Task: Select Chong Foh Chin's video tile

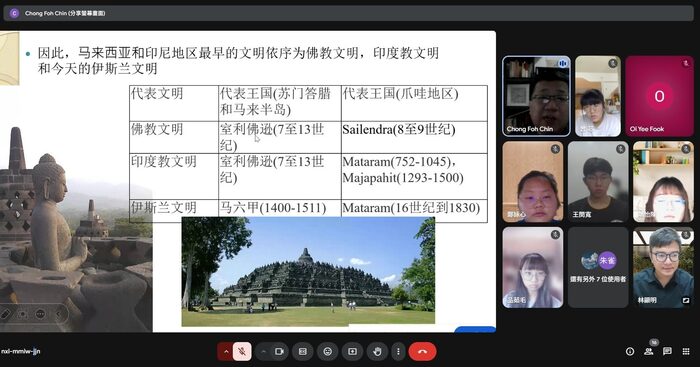Action: [536, 96]
